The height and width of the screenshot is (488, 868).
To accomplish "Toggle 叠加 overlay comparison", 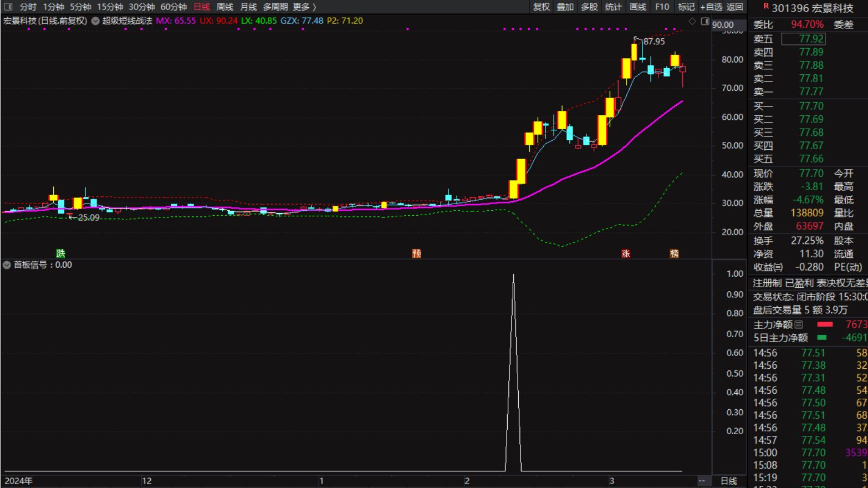I will 565,7.
